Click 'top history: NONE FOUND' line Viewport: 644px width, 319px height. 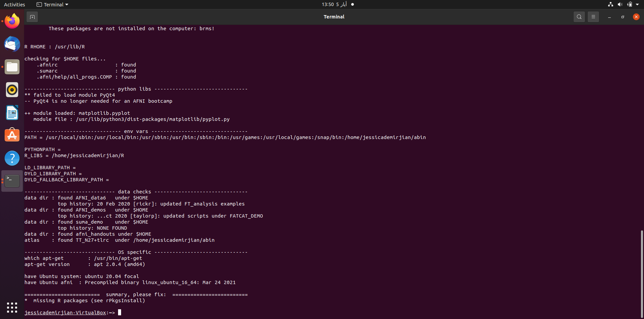92,228
